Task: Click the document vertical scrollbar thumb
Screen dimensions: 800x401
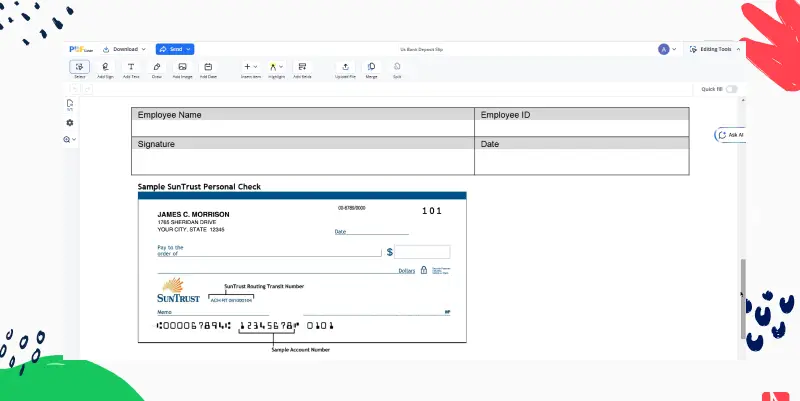Action: pyautogui.click(x=743, y=298)
